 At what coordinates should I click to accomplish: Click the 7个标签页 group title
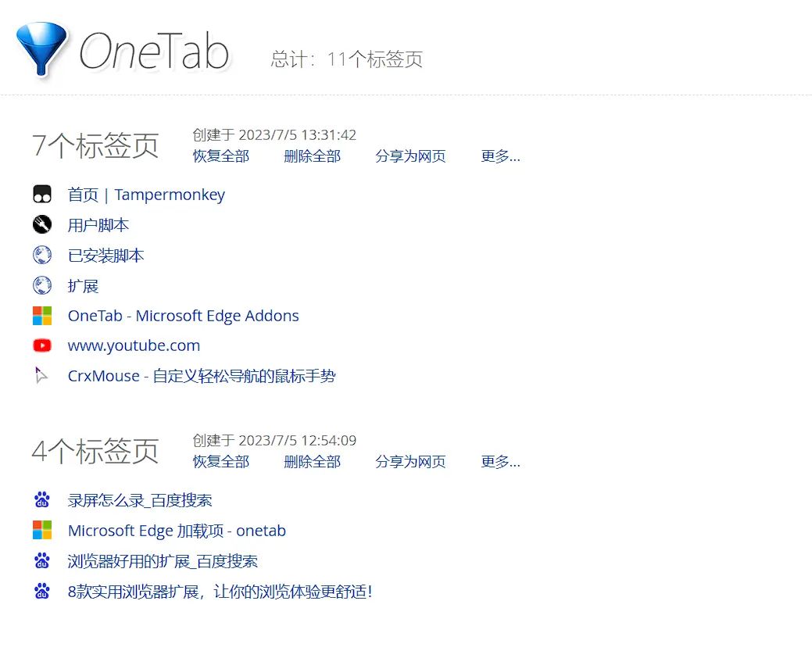tap(95, 145)
